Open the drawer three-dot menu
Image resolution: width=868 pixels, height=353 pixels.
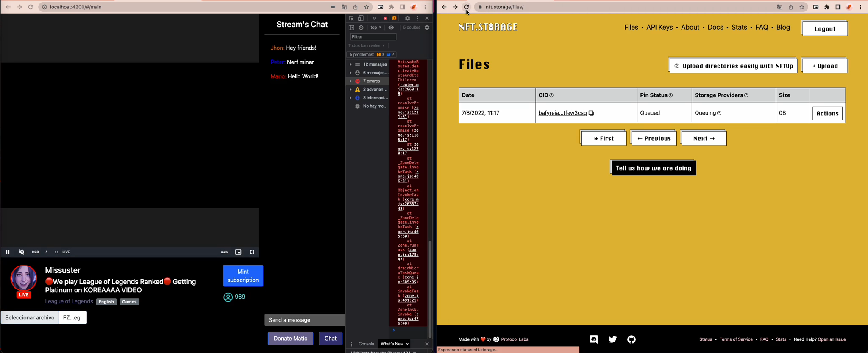351,344
